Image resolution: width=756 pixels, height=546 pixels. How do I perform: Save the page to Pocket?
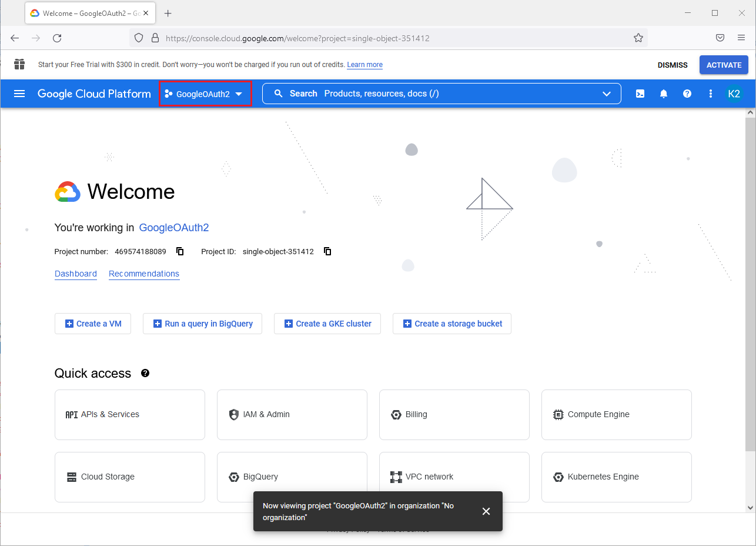pyautogui.click(x=720, y=38)
